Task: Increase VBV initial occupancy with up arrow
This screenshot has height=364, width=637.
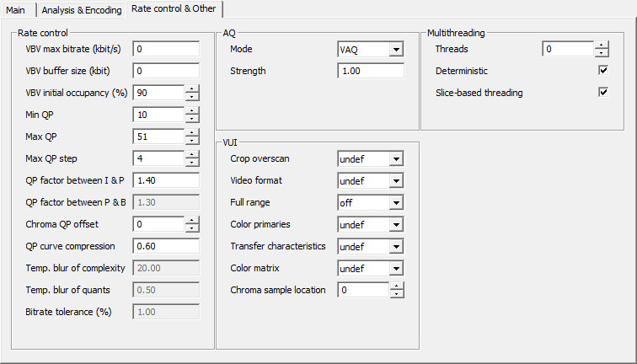Action: click(x=192, y=88)
